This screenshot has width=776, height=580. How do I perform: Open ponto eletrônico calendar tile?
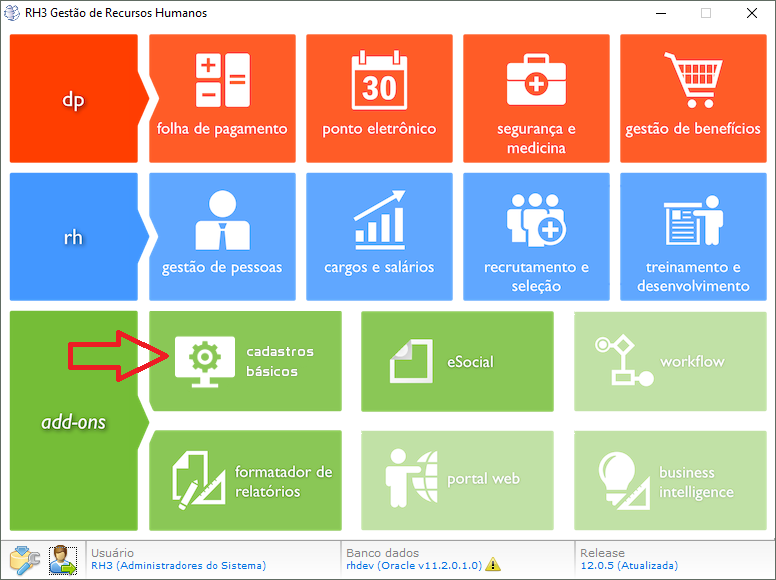[379, 98]
